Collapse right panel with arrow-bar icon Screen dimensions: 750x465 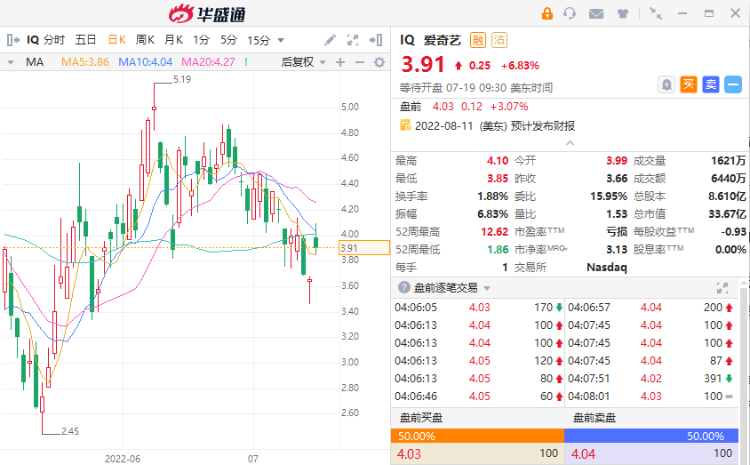[376, 40]
